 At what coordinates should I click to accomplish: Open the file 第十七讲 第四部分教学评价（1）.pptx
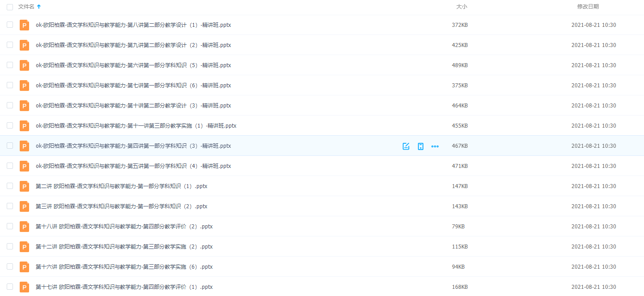click(x=124, y=287)
